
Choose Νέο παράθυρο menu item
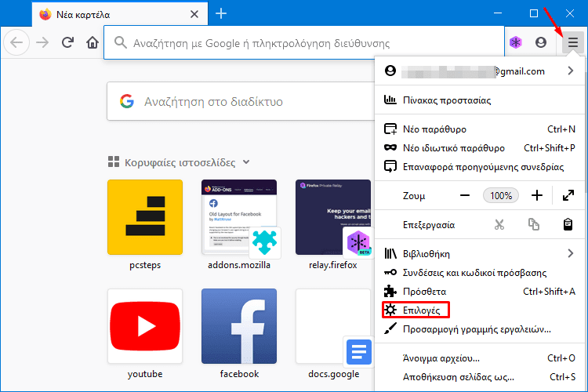(x=479, y=129)
